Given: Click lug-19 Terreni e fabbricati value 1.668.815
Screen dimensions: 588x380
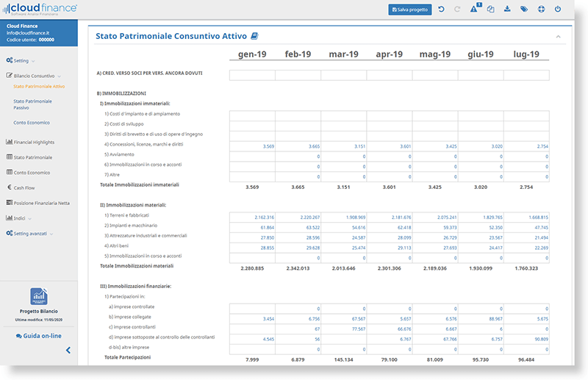Looking at the screenshot, I should [x=526, y=218].
